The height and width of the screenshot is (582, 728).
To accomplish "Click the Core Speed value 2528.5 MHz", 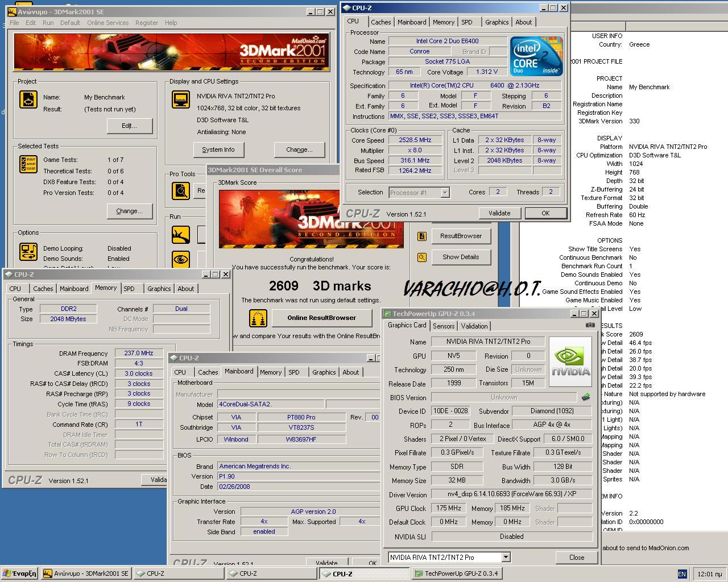I will 415,140.
